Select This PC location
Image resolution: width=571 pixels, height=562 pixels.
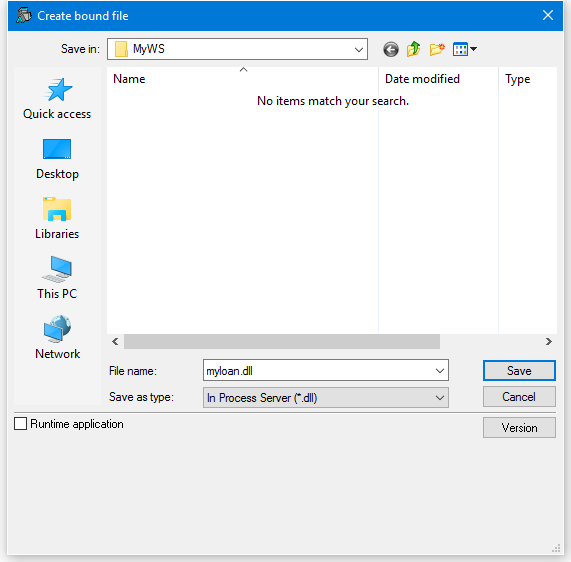click(57, 278)
